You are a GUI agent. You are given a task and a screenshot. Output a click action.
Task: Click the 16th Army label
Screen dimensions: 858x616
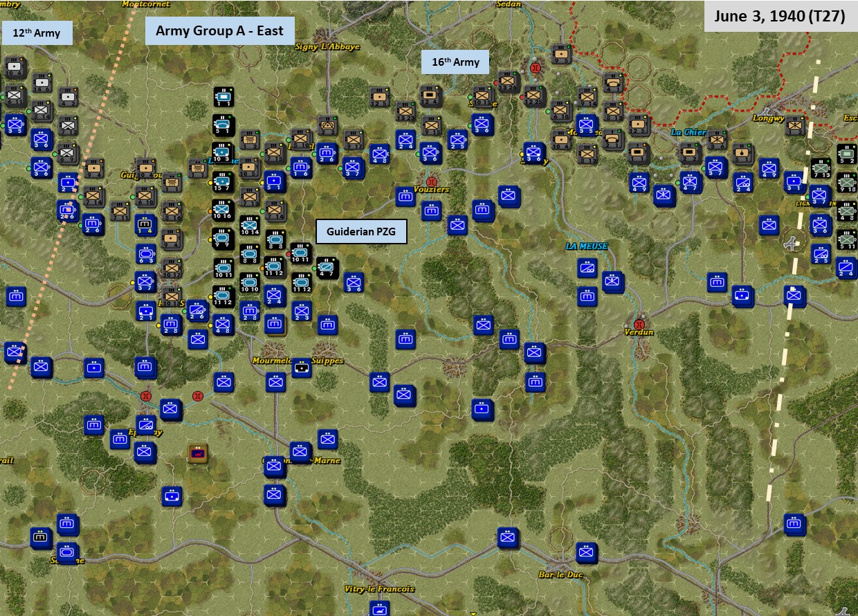[457, 62]
